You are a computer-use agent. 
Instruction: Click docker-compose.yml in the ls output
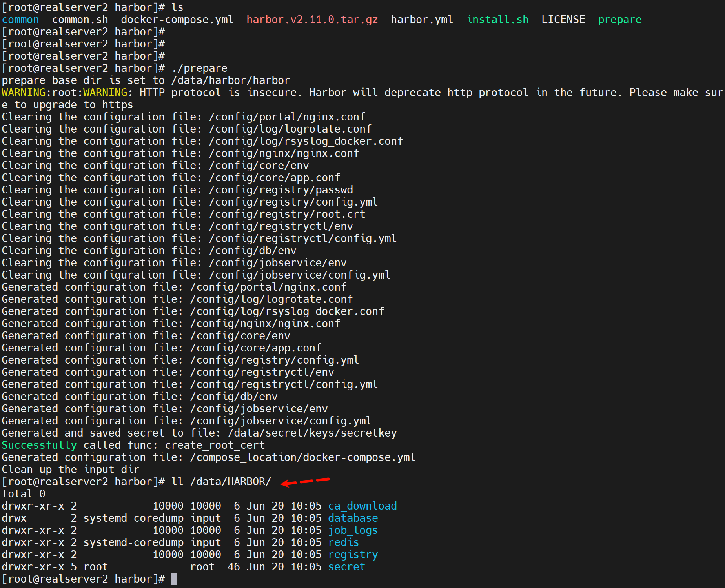coord(177,20)
